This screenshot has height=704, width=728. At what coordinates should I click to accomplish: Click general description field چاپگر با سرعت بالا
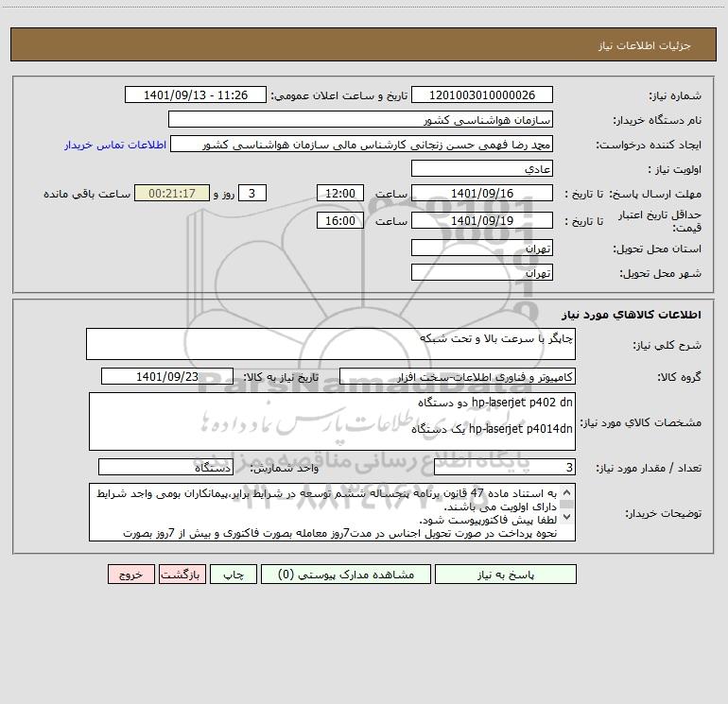[331, 344]
